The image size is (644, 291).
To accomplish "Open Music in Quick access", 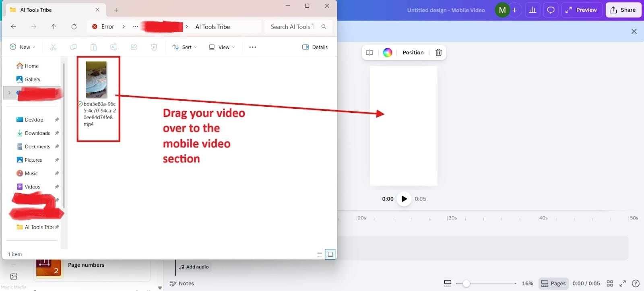I will (27, 173).
